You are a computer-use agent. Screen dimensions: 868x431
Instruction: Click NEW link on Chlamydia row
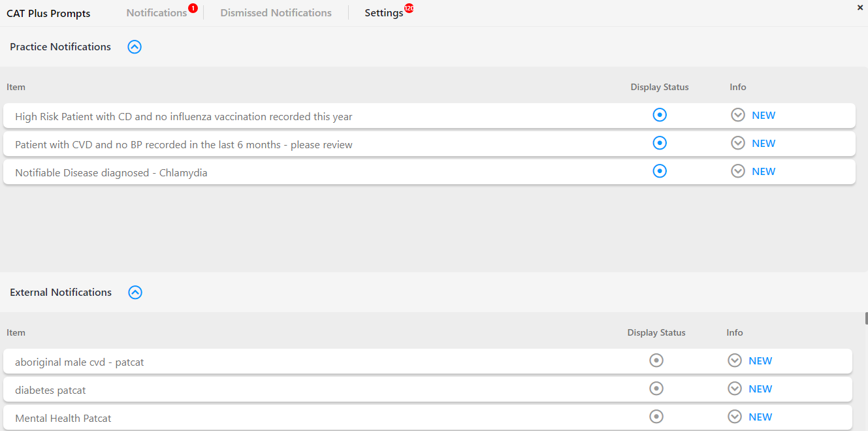(764, 172)
